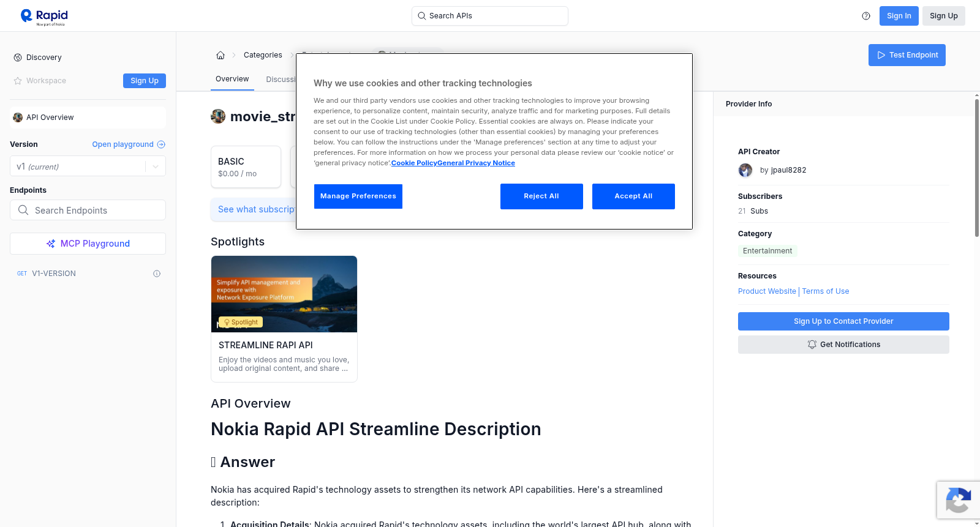Click the Spotlight badge on the card
The width and height of the screenshot is (980, 527).
tap(241, 322)
